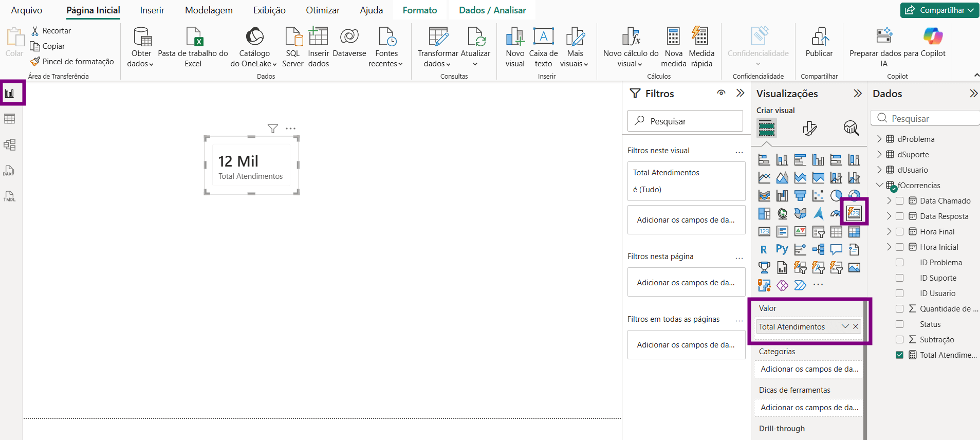This screenshot has width=980, height=440.
Task: Uncheck the Total Atendimentos field checkbox
Action: (x=899, y=355)
